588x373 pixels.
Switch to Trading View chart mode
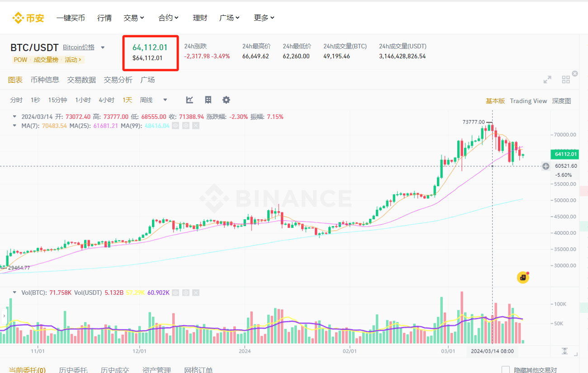pos(528,101)
